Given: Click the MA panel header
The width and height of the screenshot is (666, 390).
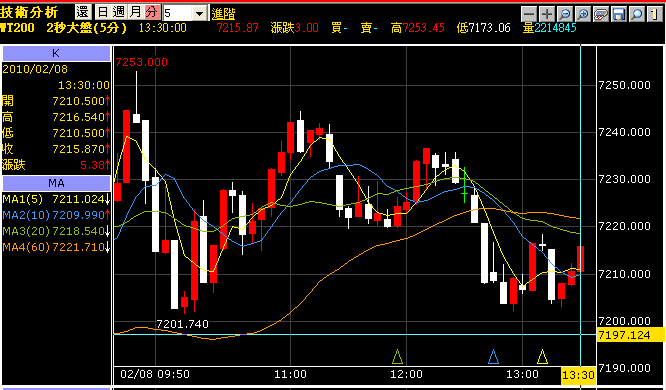Looking at the screenshot, I should click(x=56, y=183).
